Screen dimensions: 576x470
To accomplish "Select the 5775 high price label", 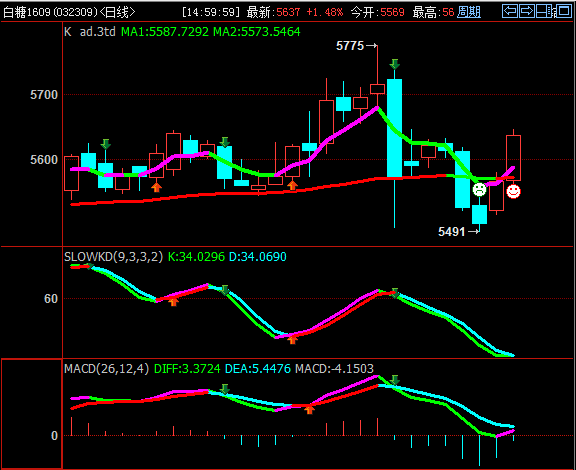I will 350,46.
